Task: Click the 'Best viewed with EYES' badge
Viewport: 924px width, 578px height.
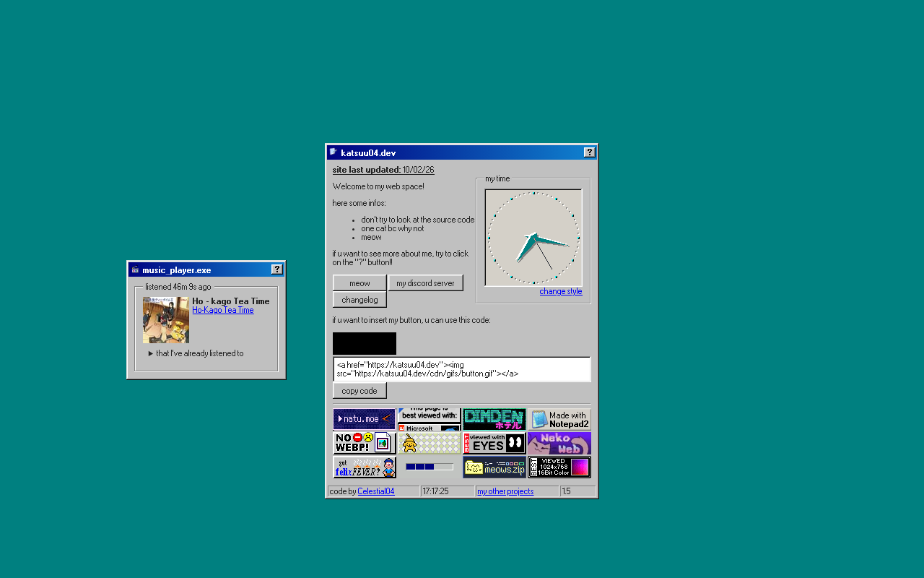Action: (494, 443)
